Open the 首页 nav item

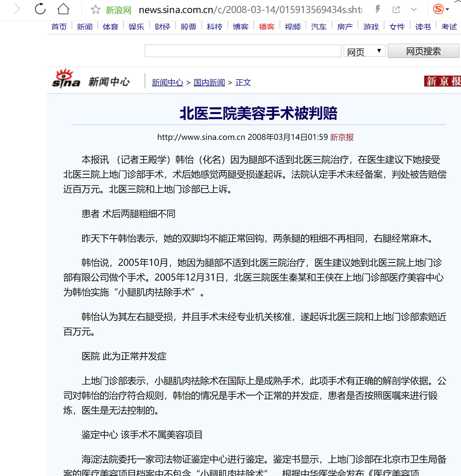(x=59, y=27)
